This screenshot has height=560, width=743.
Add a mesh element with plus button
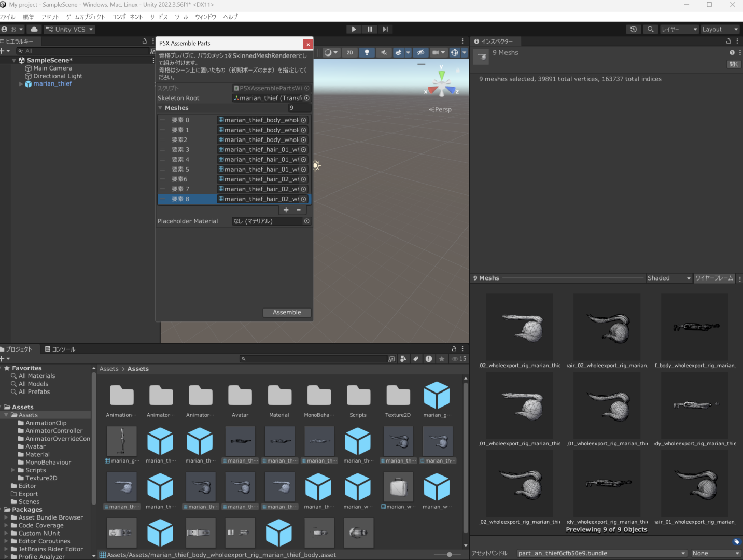click(286, 210)
